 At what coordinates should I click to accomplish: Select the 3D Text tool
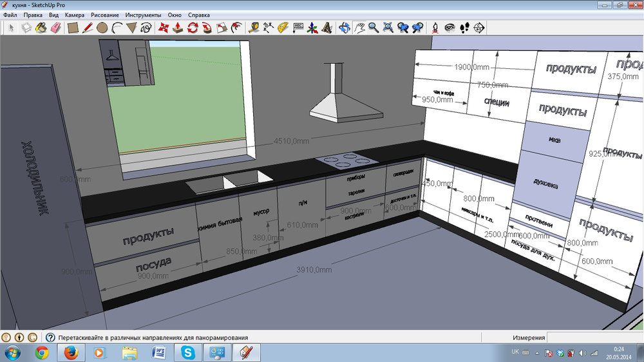point(327,28)
